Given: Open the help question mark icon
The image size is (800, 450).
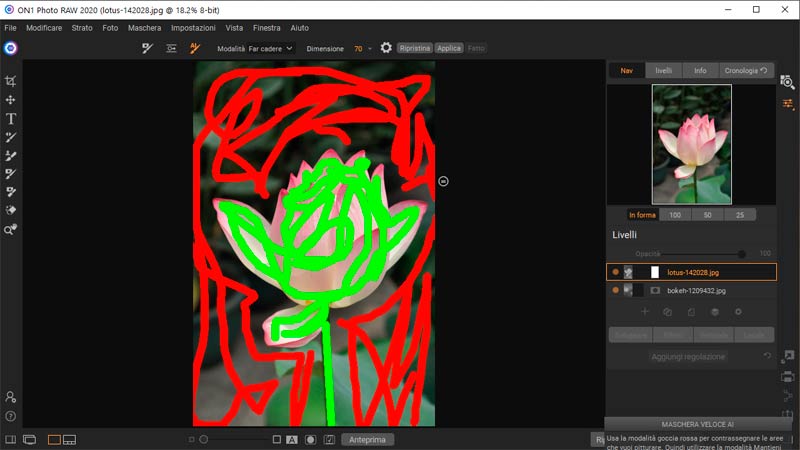Looking at the screenshot, I should [11, 416].
